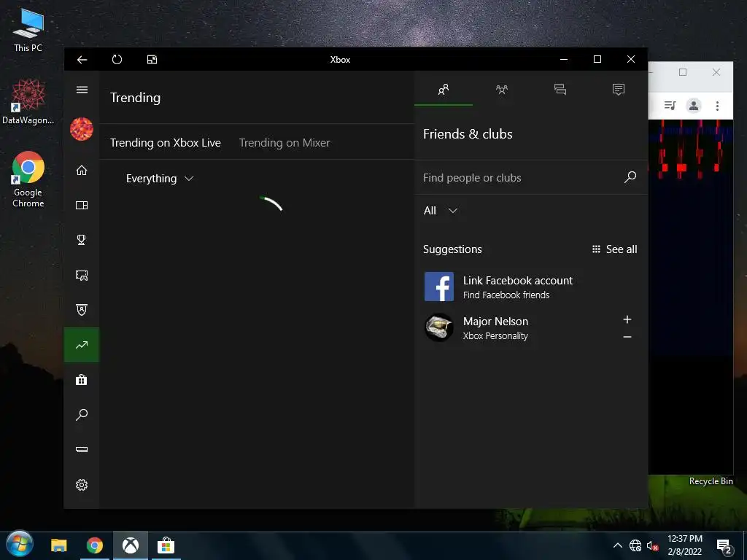Show hidden system tray icons chevron

(617, 545)
